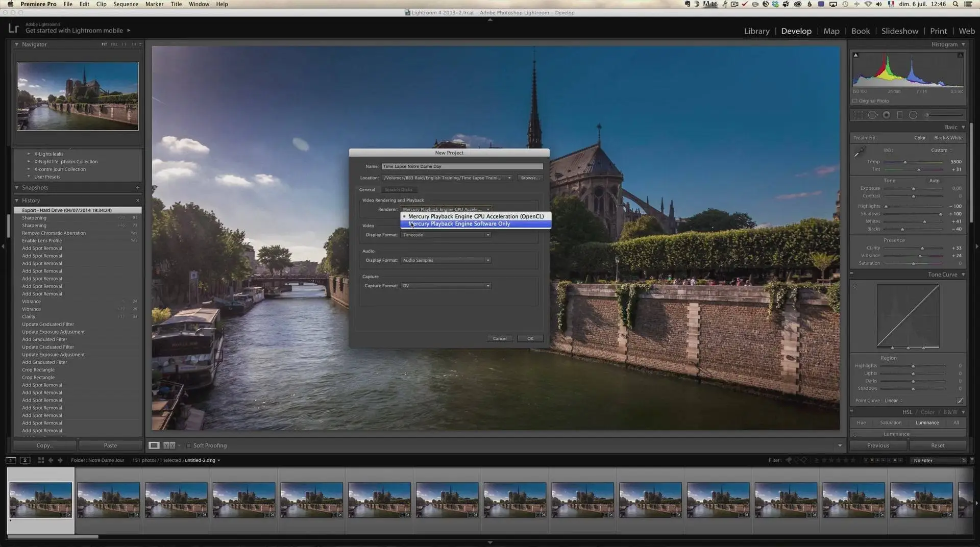
Task: Select the Spot Removal tool
Action: tap(873, 115)
